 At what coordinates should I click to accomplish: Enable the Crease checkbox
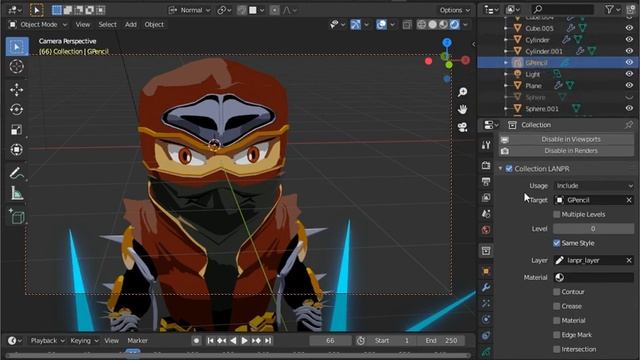tap(557, 306)
